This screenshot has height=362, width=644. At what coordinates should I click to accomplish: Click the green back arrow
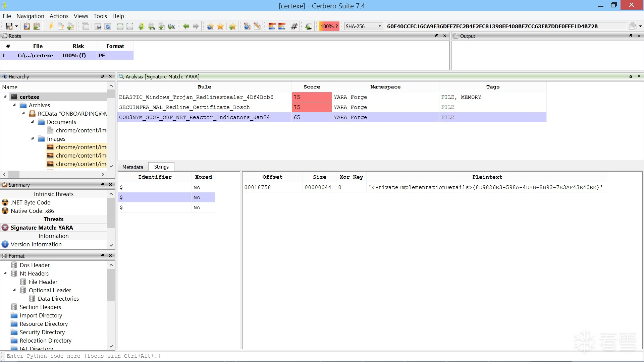186,26
